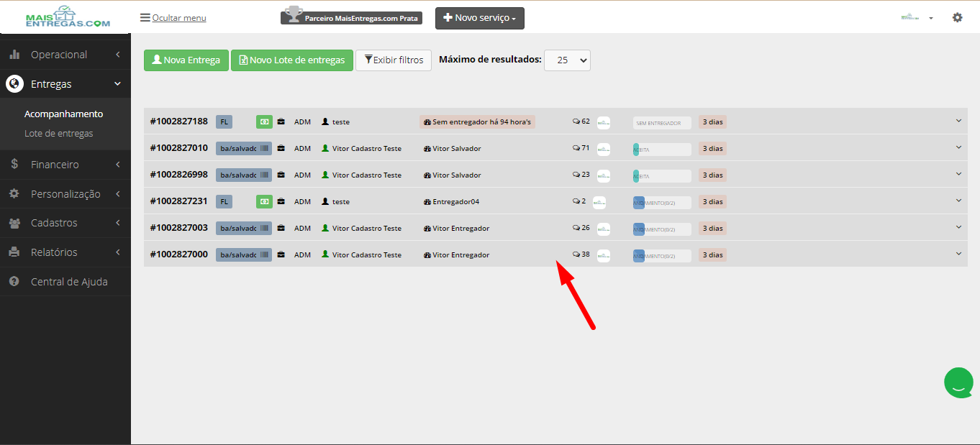Expand the Operacional sidebar menu
The image size is (980, 445).
[65, 55]
